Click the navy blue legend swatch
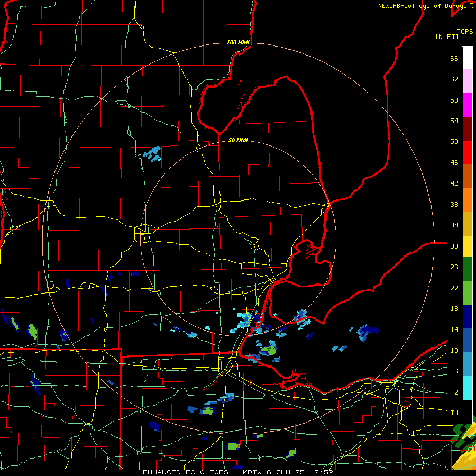Image resolution: width=476 pixels, height=476 pixels. [467, 317]
